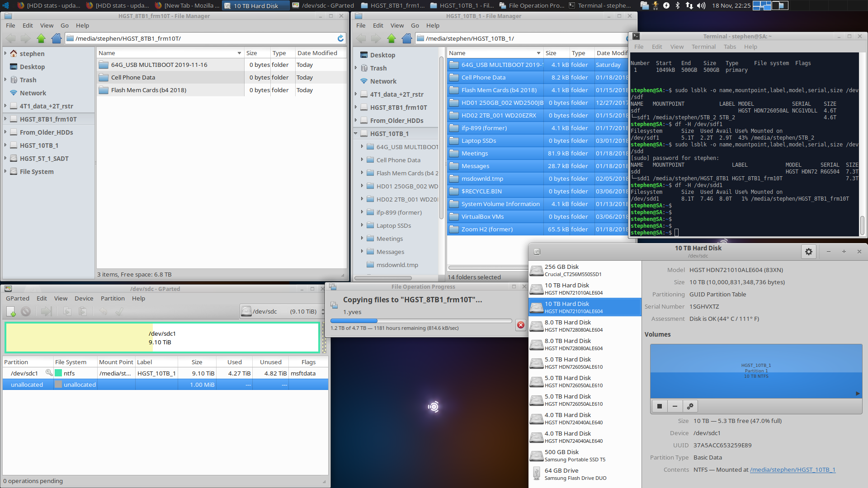Click GParted's Paste partition toolbar icon
The height and width of the screenshot is (488, 868).
[x=83, y=311]
